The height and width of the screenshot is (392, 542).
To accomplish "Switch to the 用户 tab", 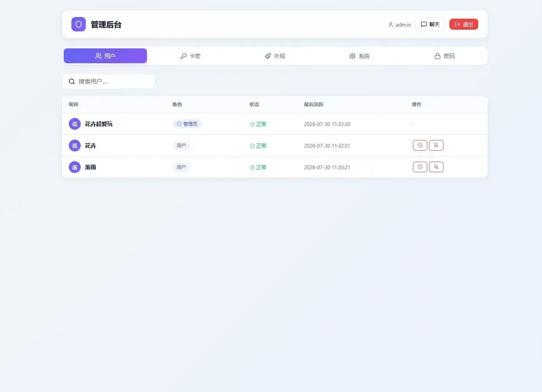I will [105, 56].
